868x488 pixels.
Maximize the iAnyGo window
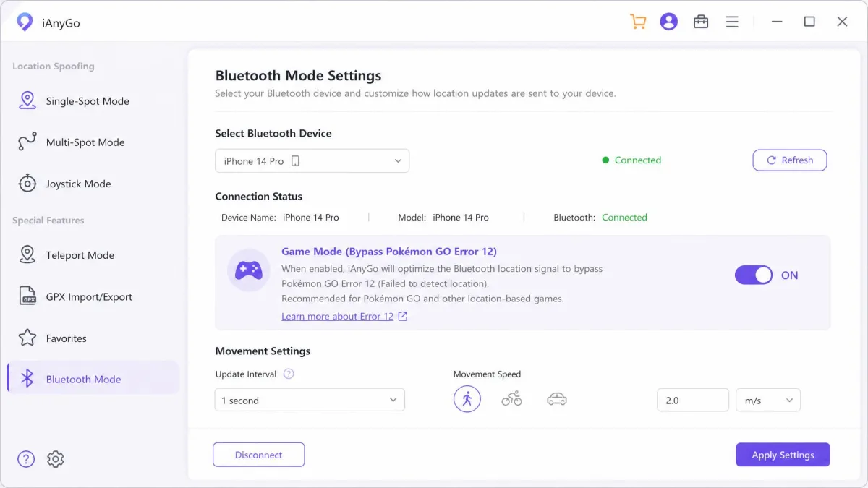tap(809, 22)
